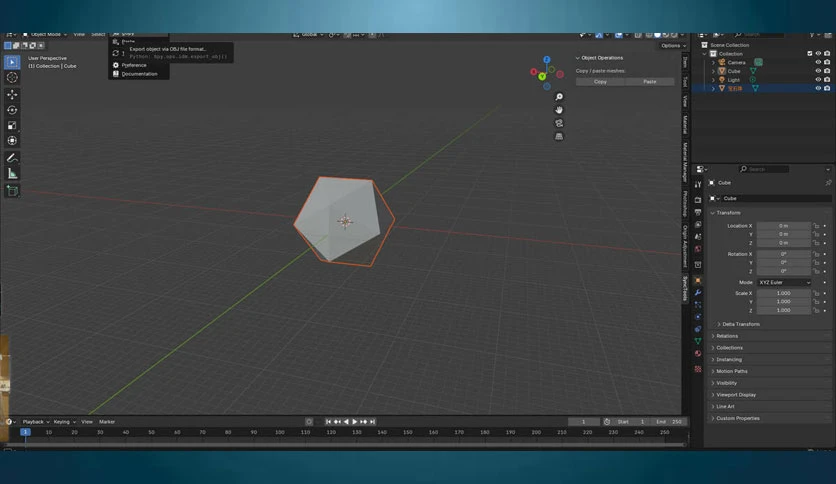The image size is (836, 484).
Task: Choose the Move tool
Action: 12,95
